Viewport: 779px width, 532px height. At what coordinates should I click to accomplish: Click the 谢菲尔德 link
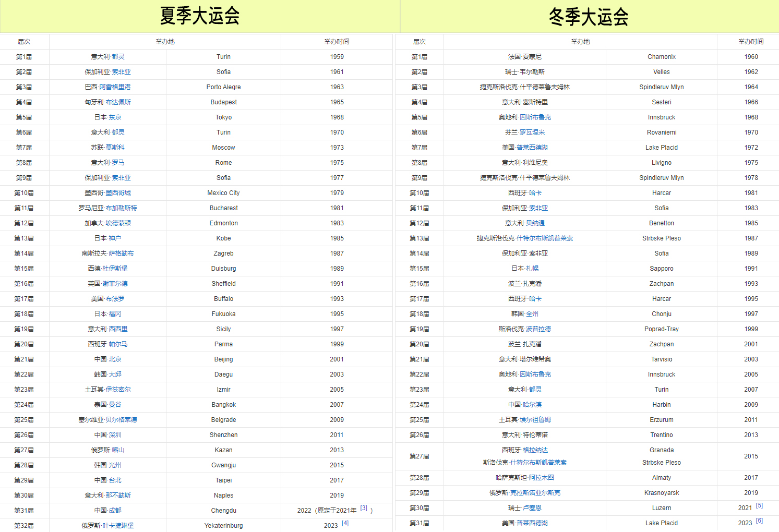pos(115,284)
